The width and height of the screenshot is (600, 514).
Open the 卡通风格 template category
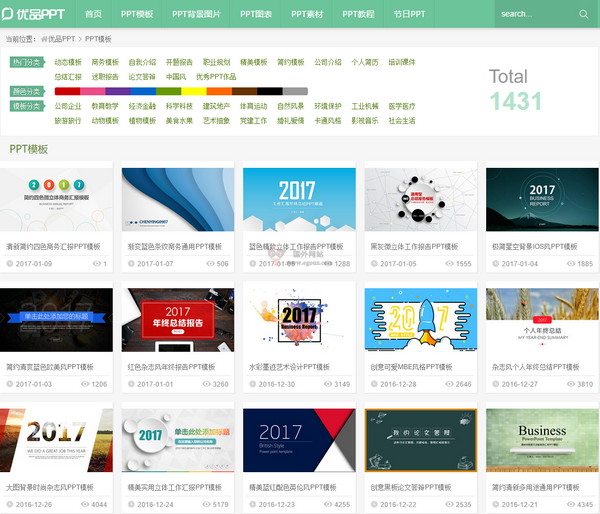coord(328,121)
